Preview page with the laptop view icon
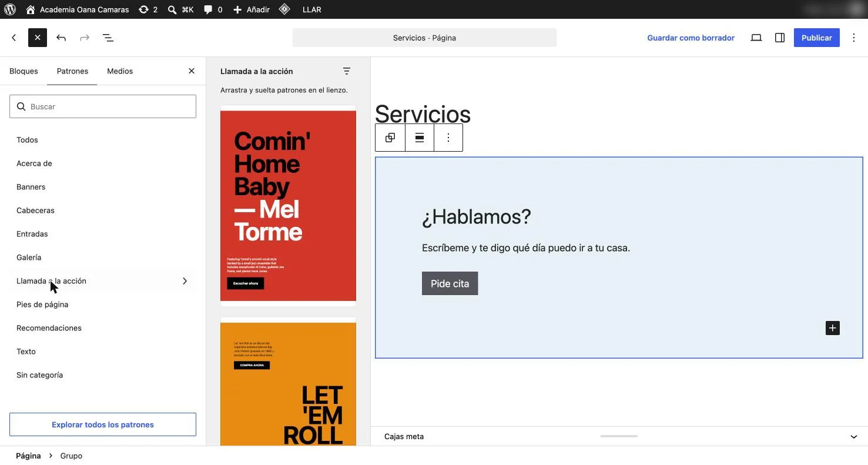 coord(756,38)
